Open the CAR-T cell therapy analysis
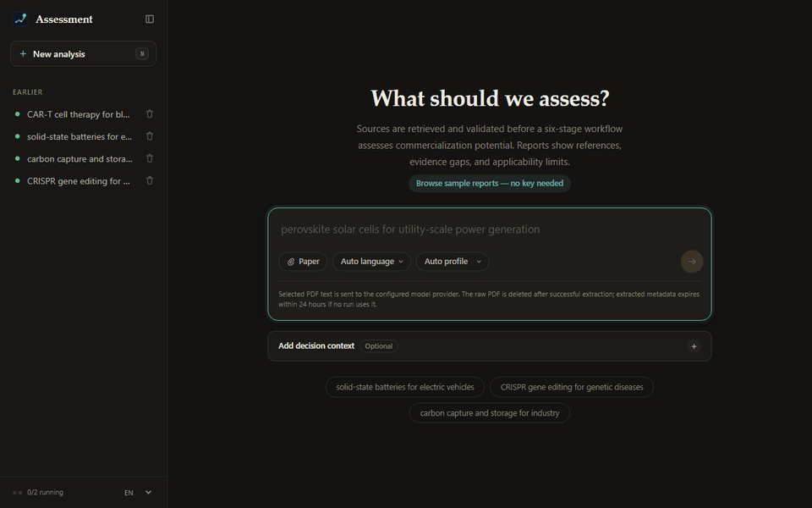Image resolution: width=812 pixels, height=508 pixels. coord(78,114)
